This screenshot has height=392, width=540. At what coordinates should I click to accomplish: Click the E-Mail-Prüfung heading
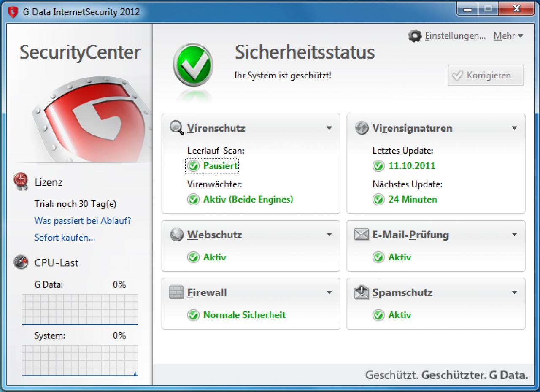(x=410, y=235)
